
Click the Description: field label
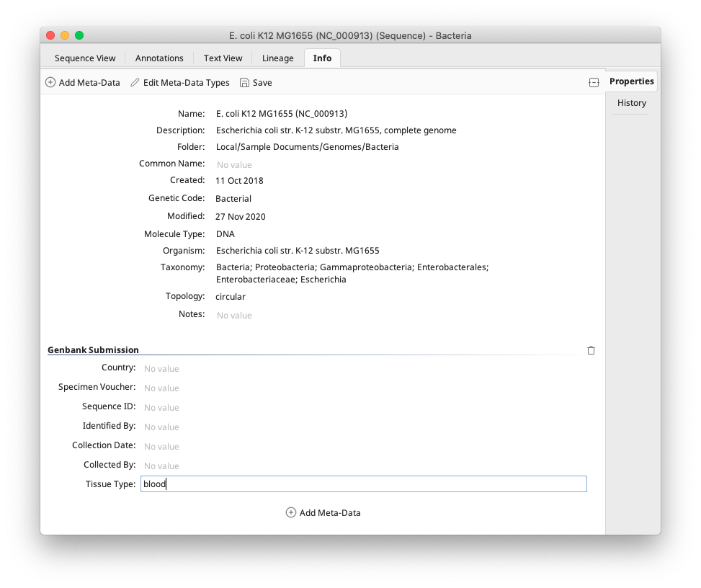point(181,130)
